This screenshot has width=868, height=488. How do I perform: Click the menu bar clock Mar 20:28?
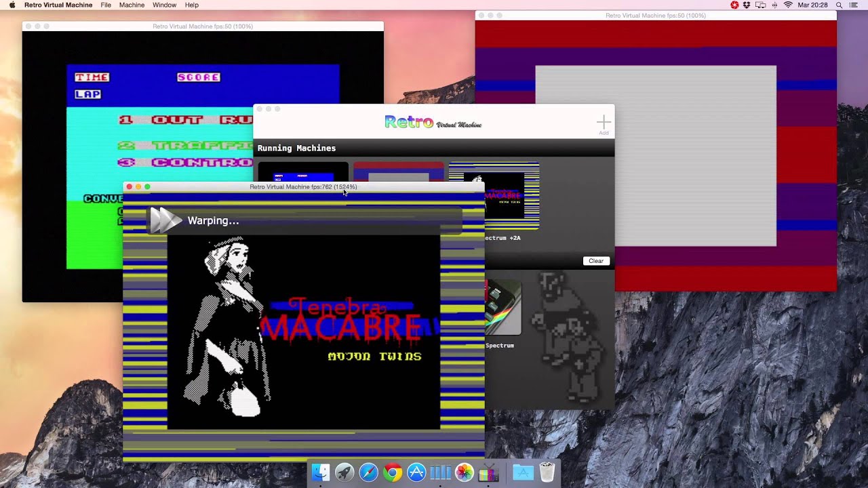tap(813, 5)
